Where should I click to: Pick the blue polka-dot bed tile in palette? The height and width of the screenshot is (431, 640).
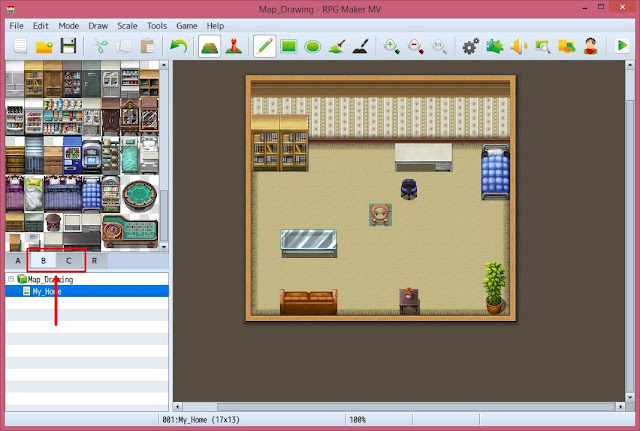click(x=91, y=194)
